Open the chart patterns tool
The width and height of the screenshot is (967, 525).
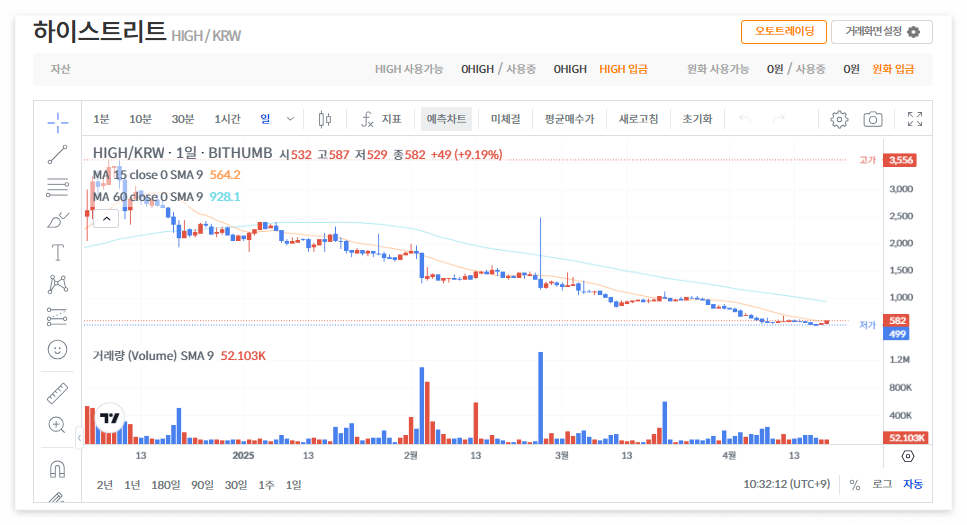57,284
